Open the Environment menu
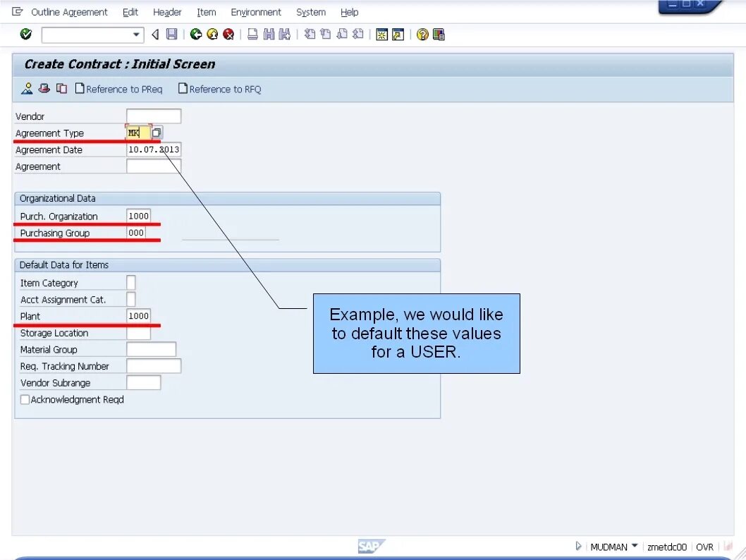Image resolution: width=746 pixels, height=560 pixels. tap(256, 12)
